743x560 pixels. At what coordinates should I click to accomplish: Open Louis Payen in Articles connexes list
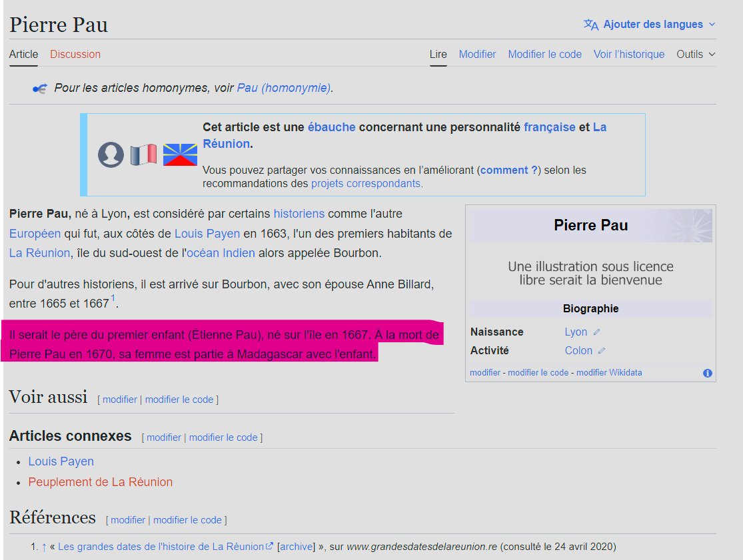point(61,461)
